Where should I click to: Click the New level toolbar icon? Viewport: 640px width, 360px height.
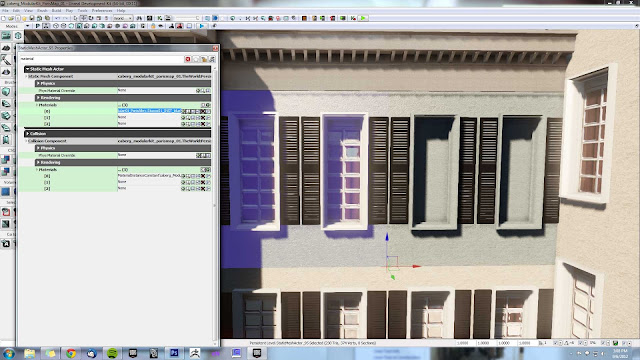pyautogui.click(x=4, y=18)
